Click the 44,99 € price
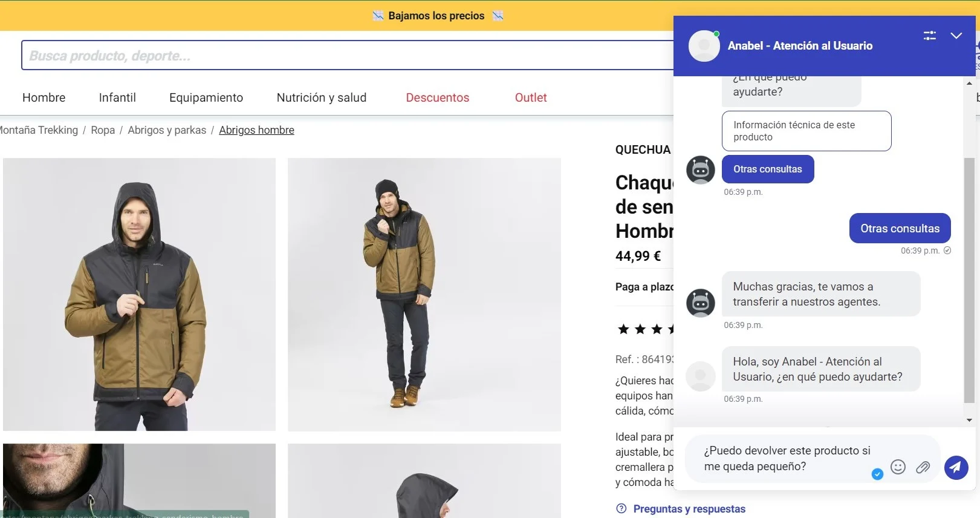Screen dimensions: 980x518 (x=638, y=256)
